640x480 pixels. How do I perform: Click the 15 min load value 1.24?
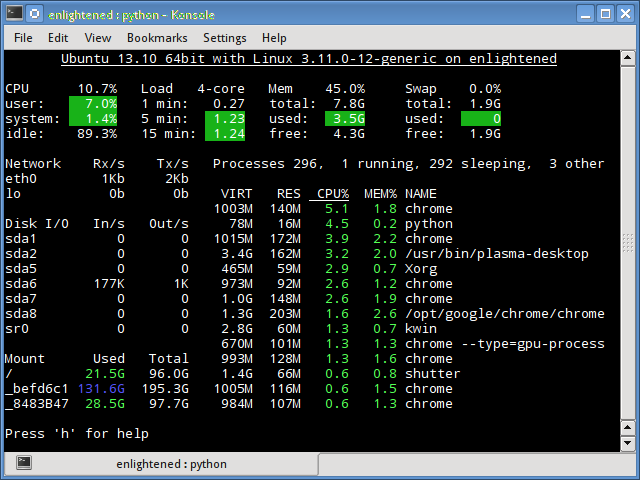click(x=225, y=133)
